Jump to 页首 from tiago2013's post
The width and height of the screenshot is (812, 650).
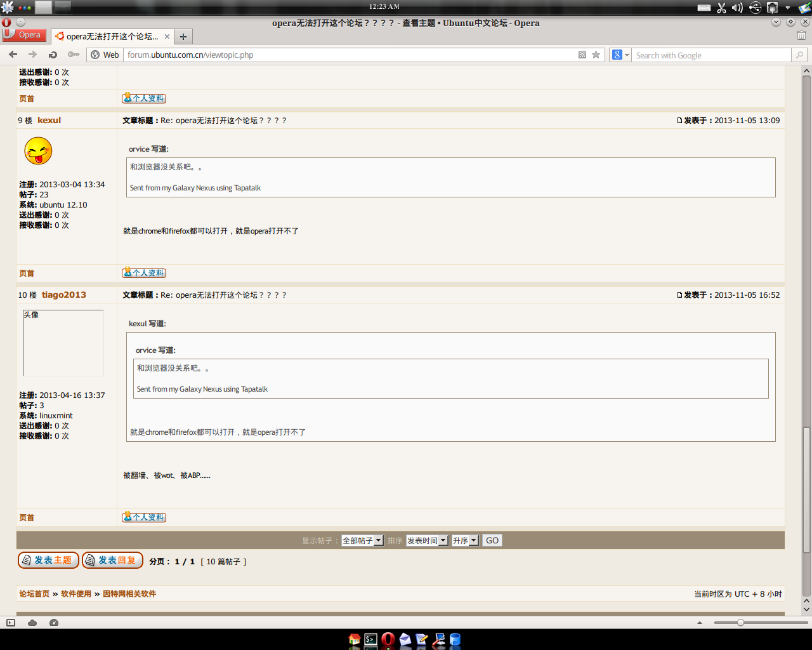(x=27, y=517)
